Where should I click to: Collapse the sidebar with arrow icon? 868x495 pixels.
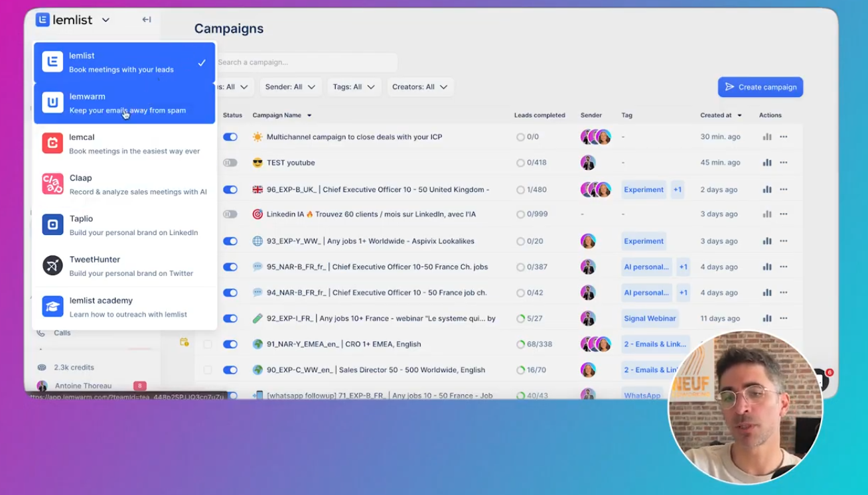click(147, 20)
